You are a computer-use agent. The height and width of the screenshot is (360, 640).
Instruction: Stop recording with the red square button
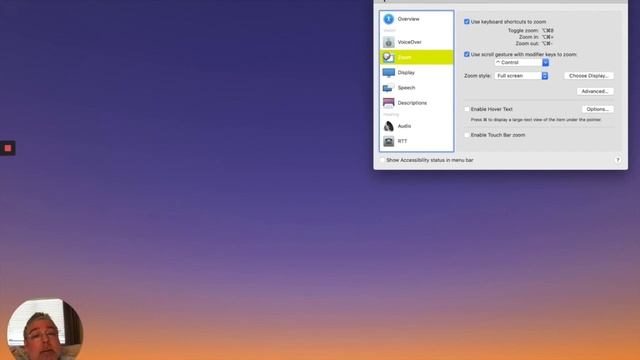[8, 148]
